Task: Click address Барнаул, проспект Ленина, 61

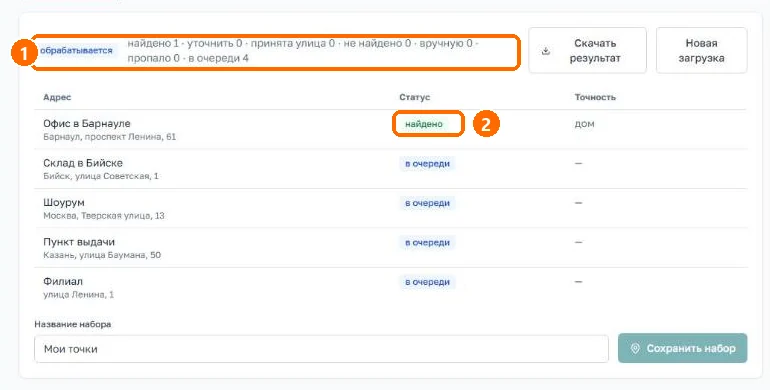Action: coord(110,137)
